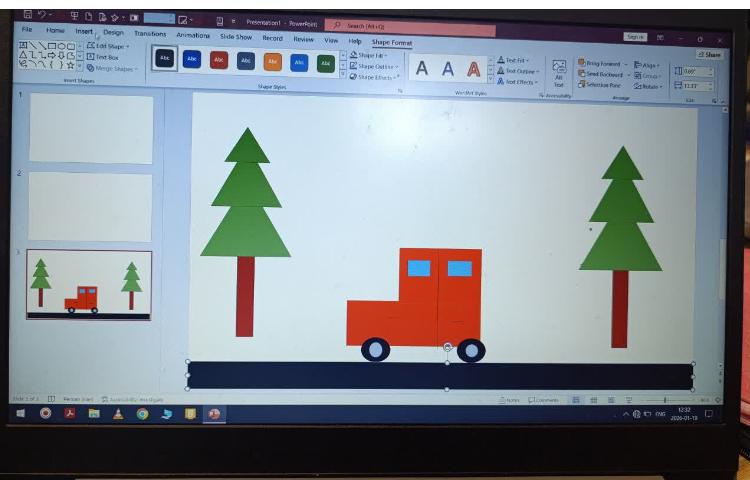Switch to the Slide Show tab
Viewport: 750px width, 480px height.
pyautogui.click(x=236, y=37)
